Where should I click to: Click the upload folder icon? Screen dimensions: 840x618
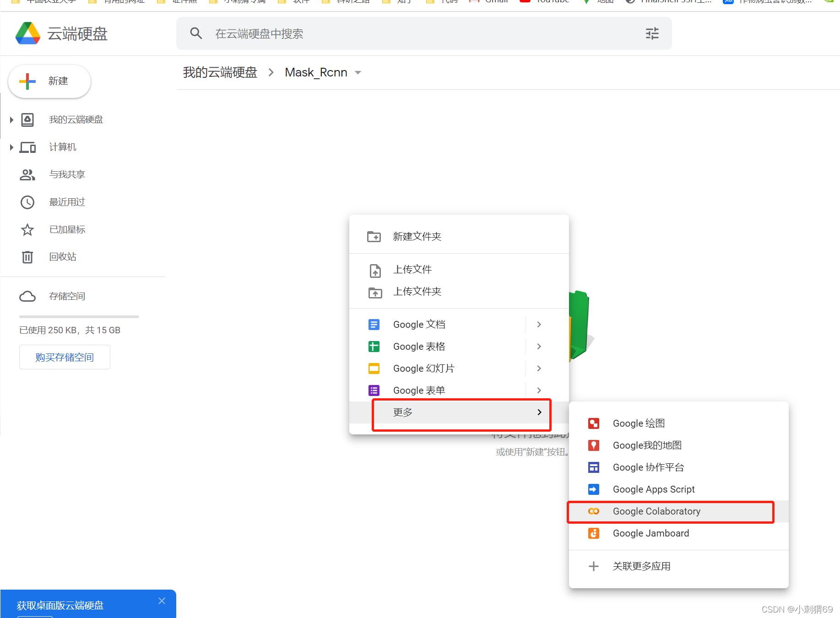coord(375,293)
